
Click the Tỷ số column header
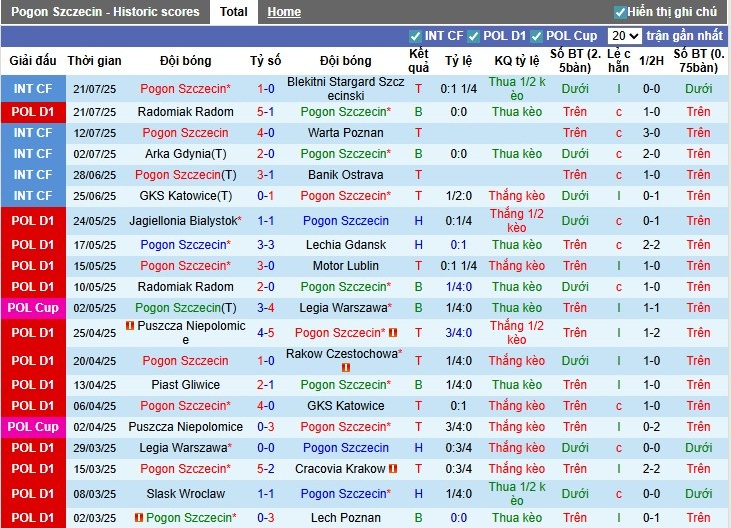pyautogui.click(x=266, y=61)
